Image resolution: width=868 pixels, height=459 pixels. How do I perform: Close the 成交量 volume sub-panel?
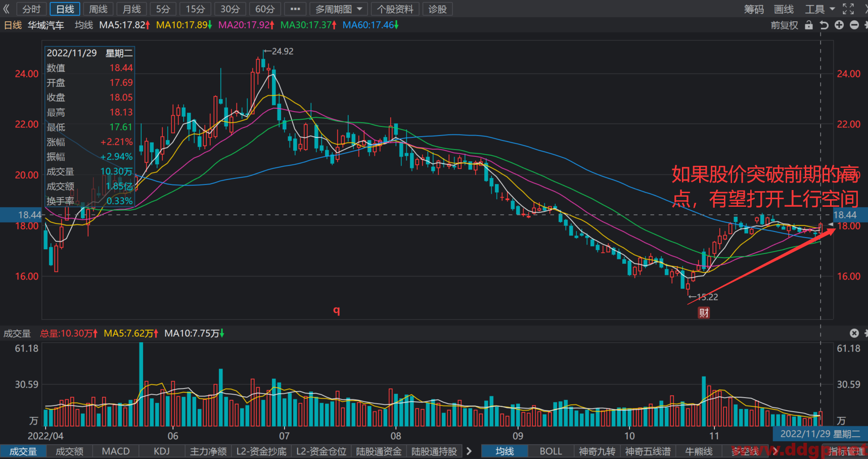[x=854, y=333]
